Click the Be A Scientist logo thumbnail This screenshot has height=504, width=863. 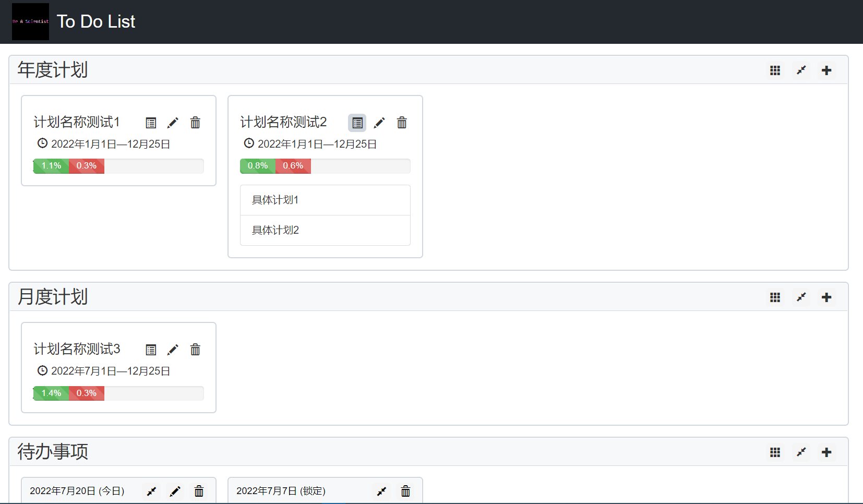coord(30,22)
